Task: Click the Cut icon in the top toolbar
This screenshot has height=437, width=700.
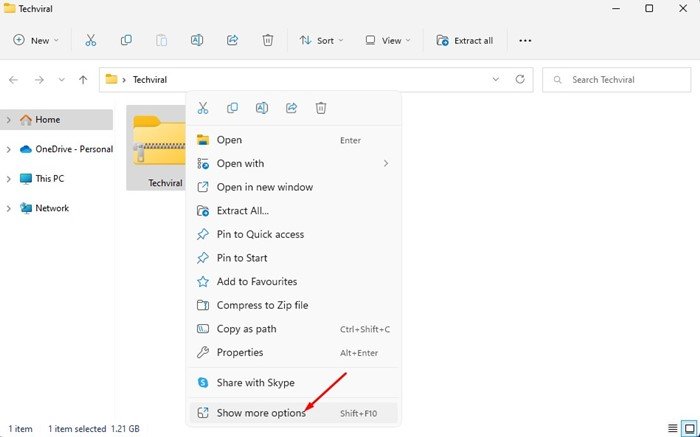Action: pos(91,40)
